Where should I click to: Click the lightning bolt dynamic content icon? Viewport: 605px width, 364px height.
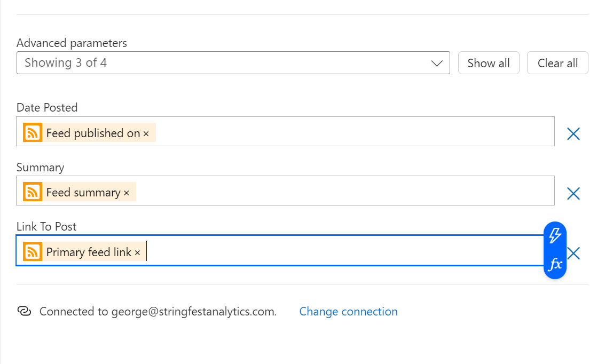click(555, 235)
